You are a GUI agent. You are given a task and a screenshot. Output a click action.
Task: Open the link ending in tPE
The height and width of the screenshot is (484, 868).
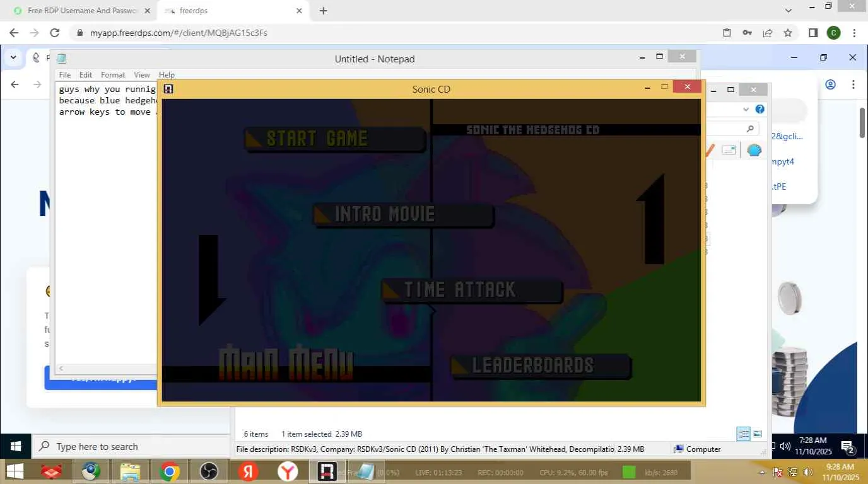779,187
